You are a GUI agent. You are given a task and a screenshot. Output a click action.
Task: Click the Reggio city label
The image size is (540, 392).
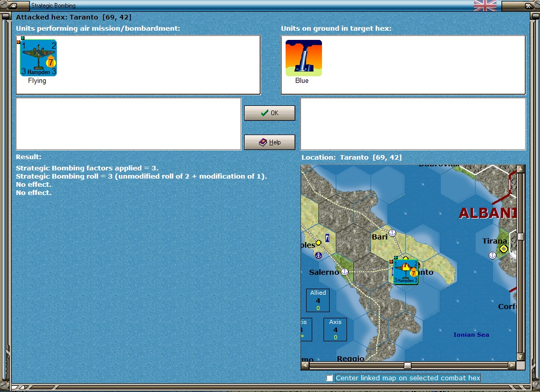[350, 358]
